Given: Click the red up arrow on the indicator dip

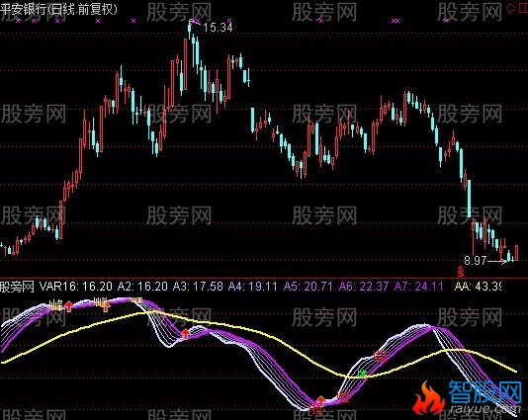Looking at the screenshot, I should 186,334.
